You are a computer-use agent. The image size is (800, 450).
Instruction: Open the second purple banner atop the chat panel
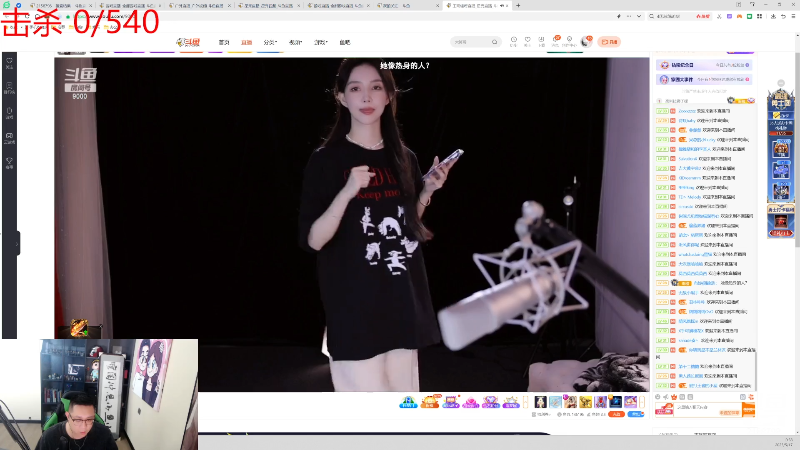click(704, 80)
